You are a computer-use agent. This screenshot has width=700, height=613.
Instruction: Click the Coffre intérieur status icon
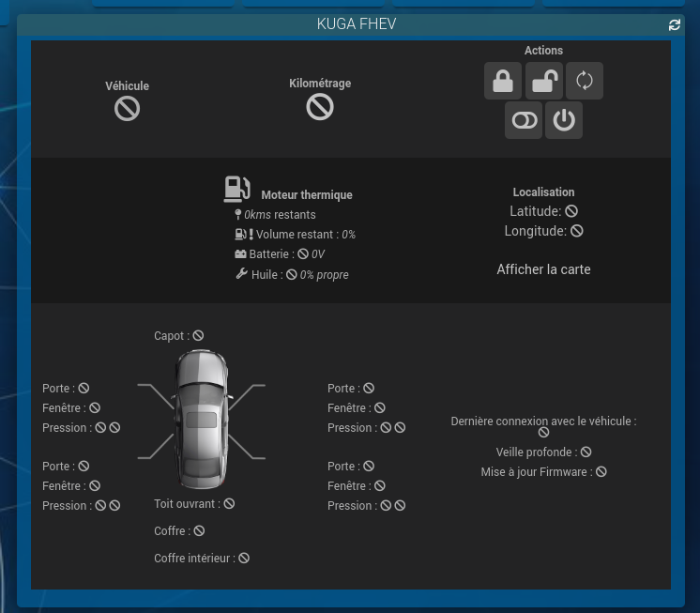[244, 559]
